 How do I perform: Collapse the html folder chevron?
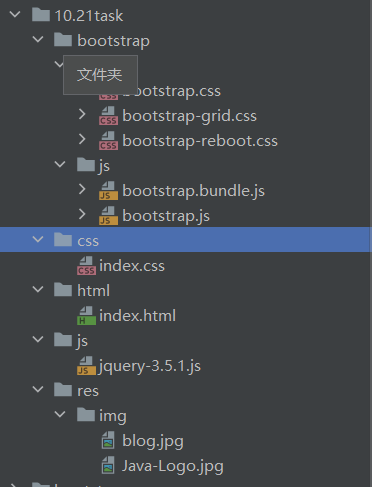[38, 289]
